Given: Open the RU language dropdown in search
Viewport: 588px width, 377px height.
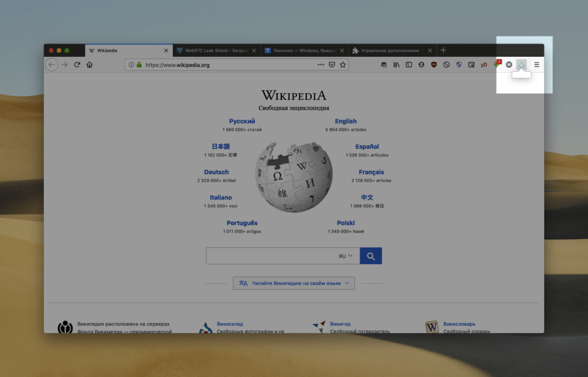Looking at the screenshot, I should coord(345,256).
